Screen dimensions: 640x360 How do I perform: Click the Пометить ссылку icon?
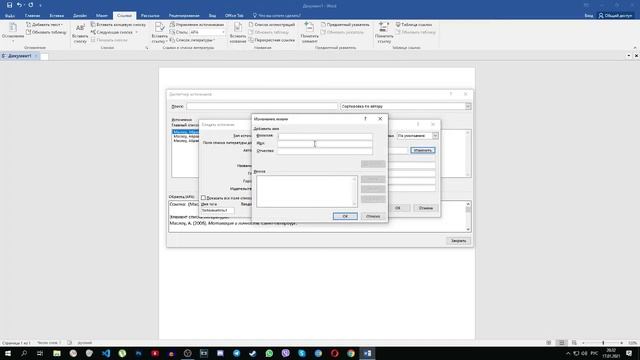point(384,28)
